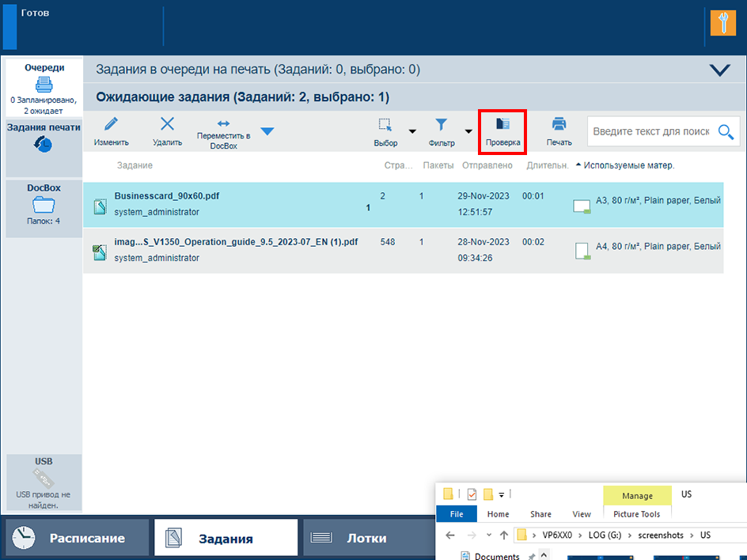
Task: Click Explorer quick access properties icon
Action: pyautogui.click(x=472, y=494)
